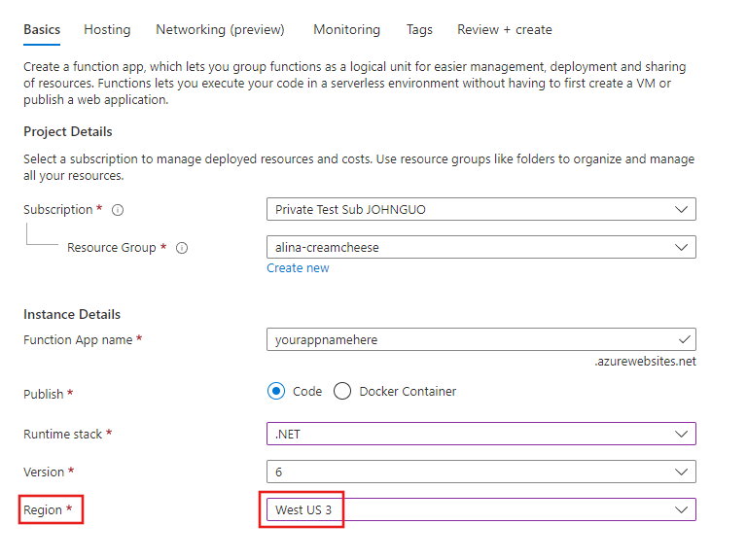Viewport: 747px width, 560px height.
Task: Select the Code publish option
Action: tap(277, 392)
